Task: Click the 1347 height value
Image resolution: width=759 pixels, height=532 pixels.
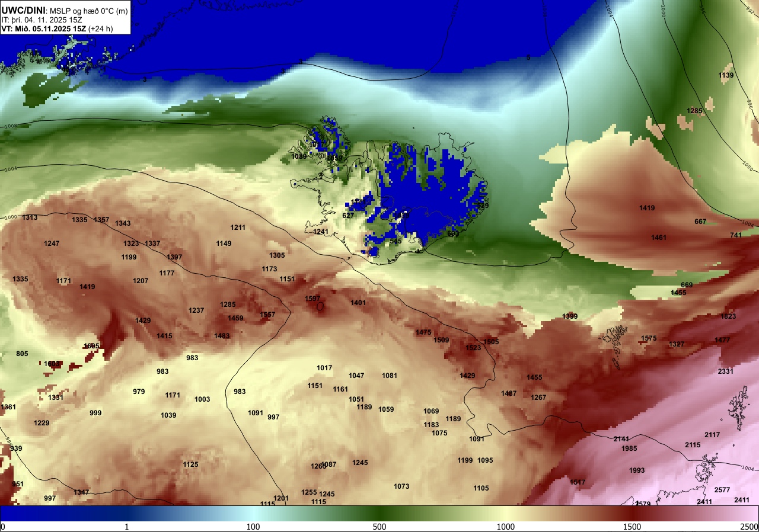Action: 81,492
